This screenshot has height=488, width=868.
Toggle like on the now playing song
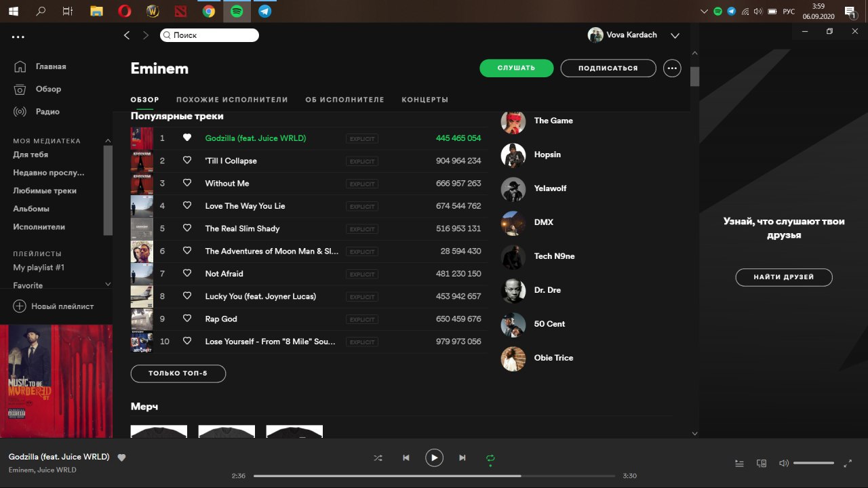click(x=121, y=457)
